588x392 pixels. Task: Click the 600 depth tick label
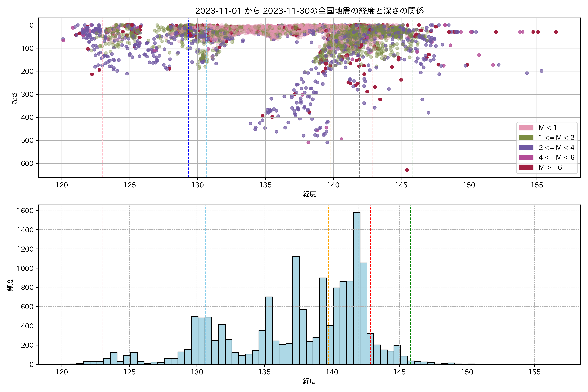tap(27, 163)
